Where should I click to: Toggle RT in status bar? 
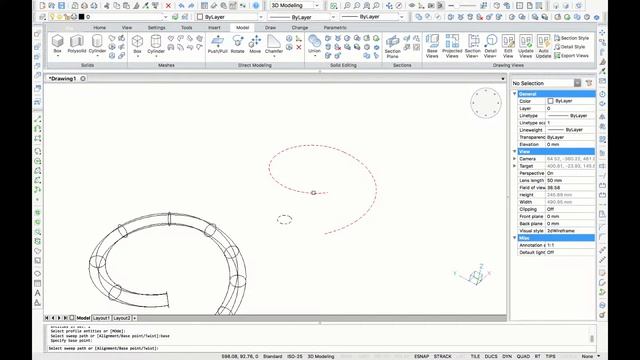[x=538, y=356]
